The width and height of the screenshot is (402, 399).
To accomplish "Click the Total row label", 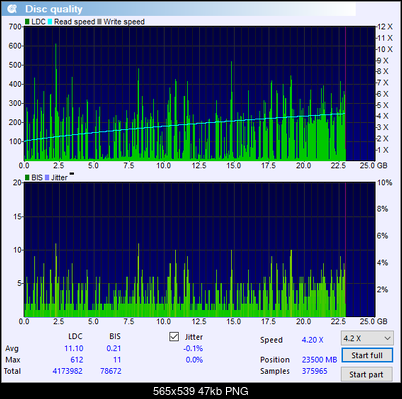I will tap(12, 371).
